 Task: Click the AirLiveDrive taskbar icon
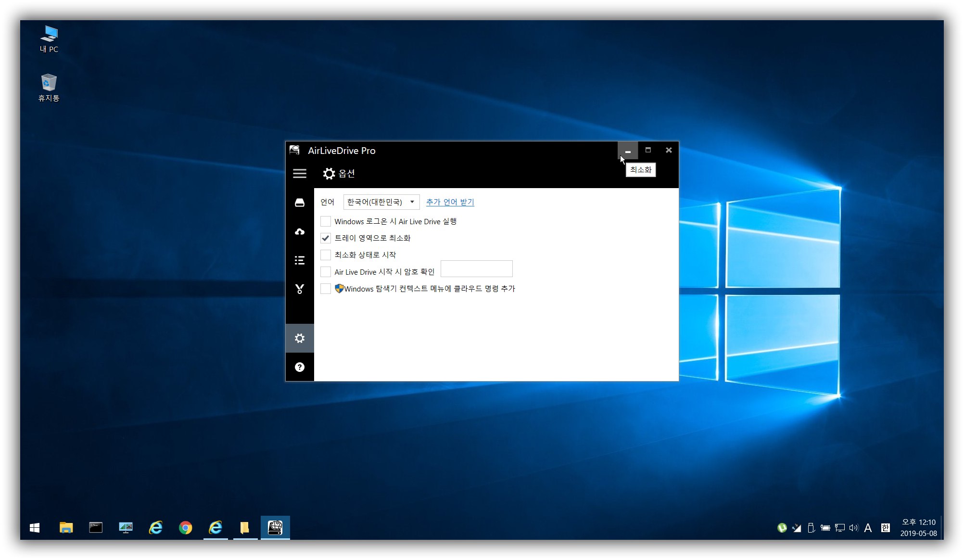275,528
